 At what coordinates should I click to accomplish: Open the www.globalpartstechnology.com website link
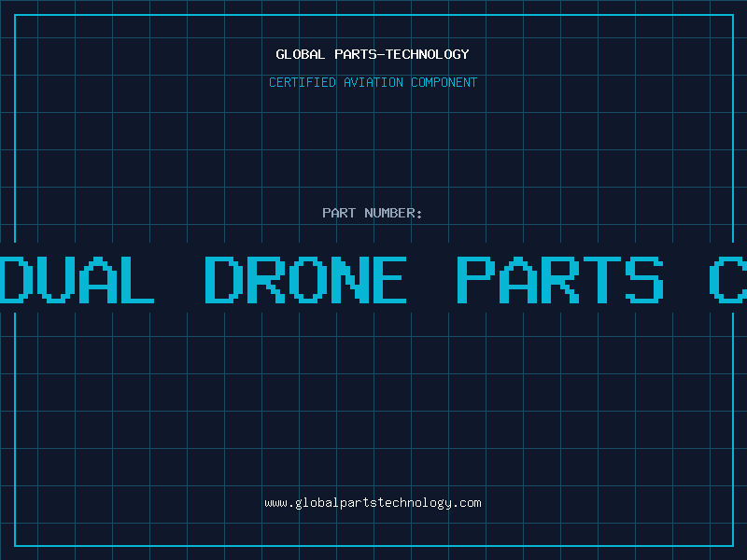(x=373, y=503)
